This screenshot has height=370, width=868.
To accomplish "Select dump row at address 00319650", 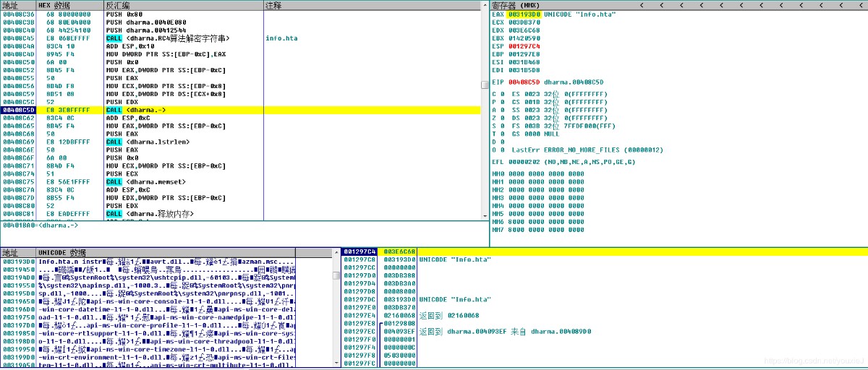I will [x=148, y=301].
